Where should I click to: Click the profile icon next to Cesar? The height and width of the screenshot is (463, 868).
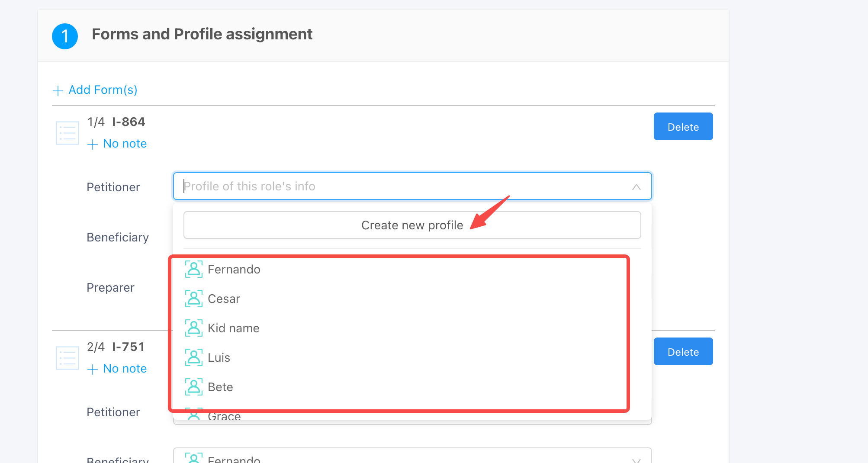(193, 299)
